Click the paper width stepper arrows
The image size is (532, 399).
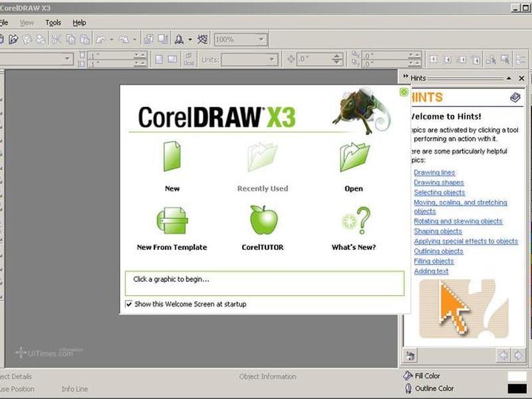coord(140,55)
